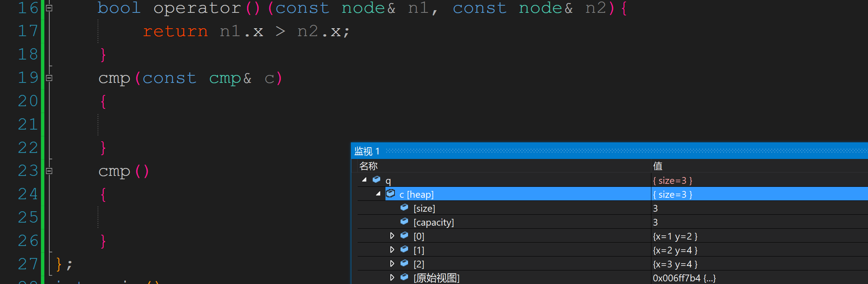Click the word operator on line 16
The width and height of the screenshot is (868, 284).
[197, 9]
